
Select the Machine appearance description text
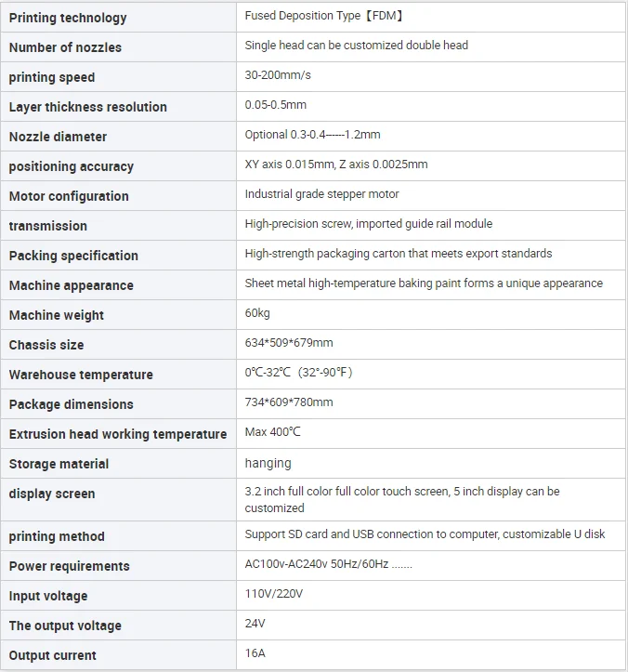tap(424, 283)
